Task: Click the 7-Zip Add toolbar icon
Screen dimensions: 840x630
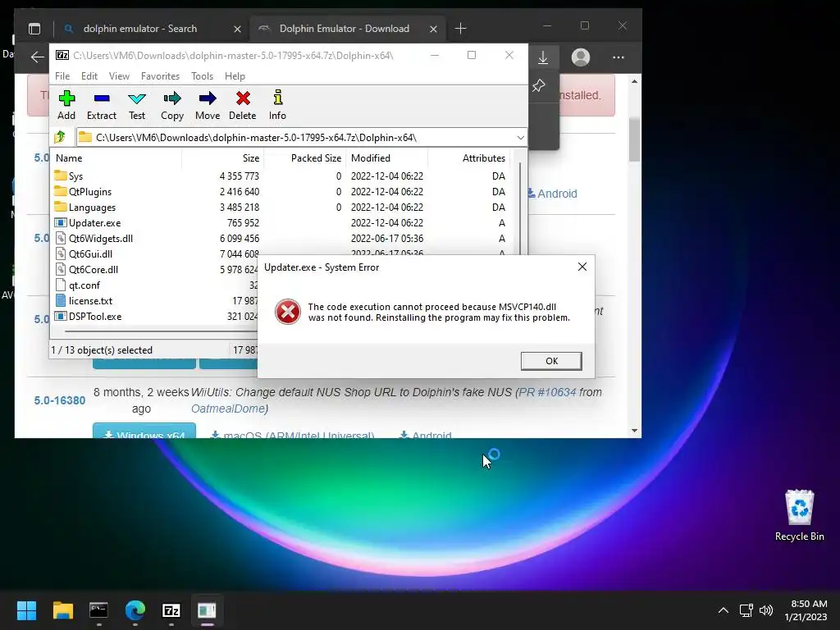Action: point(66,105)
